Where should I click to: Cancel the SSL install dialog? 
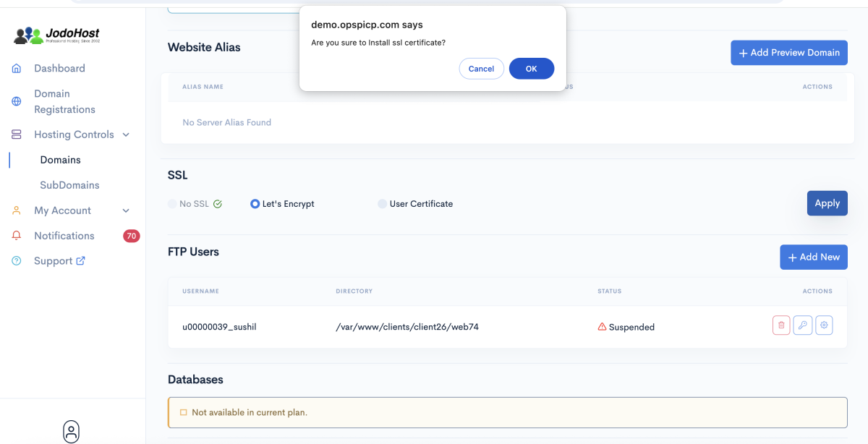pos(481,69)
